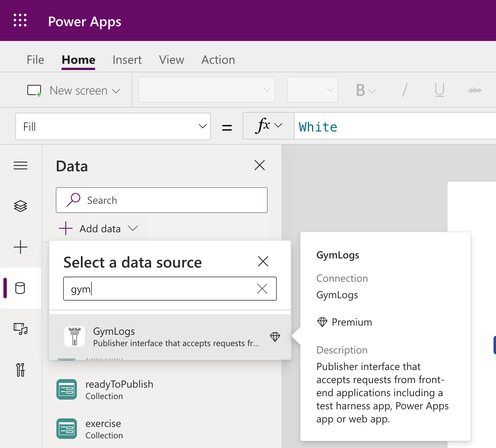Select the GymLogs data source entry

[142, 336]
